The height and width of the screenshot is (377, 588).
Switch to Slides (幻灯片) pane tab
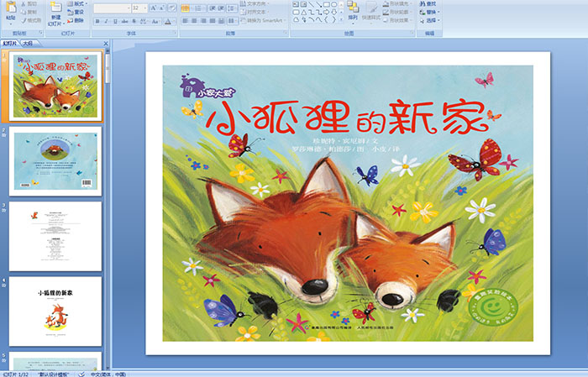click(x=10, y=44)
